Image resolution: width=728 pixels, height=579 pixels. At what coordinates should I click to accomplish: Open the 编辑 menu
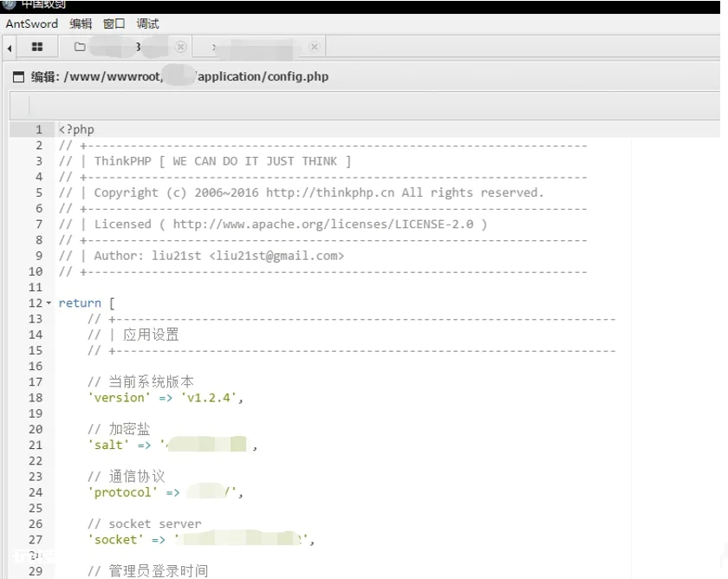point(81,23)
